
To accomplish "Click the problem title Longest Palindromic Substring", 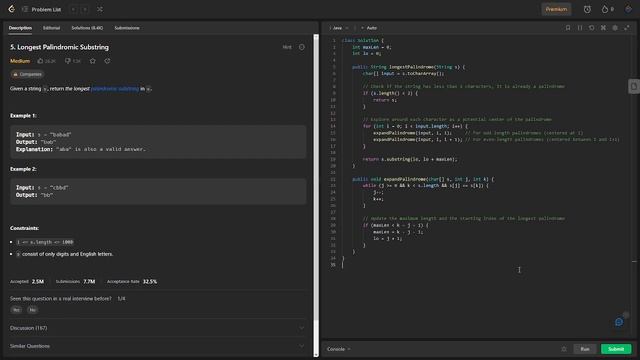I will coord(60,47).
